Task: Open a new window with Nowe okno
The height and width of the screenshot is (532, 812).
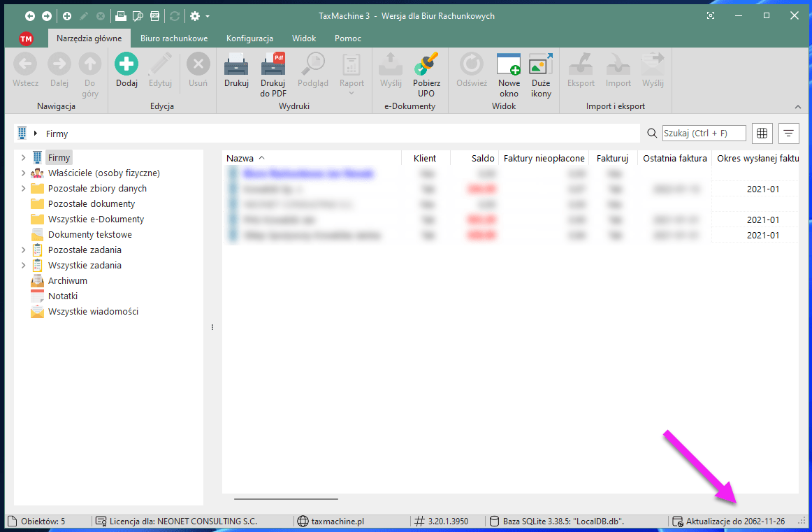Action: 509,65
